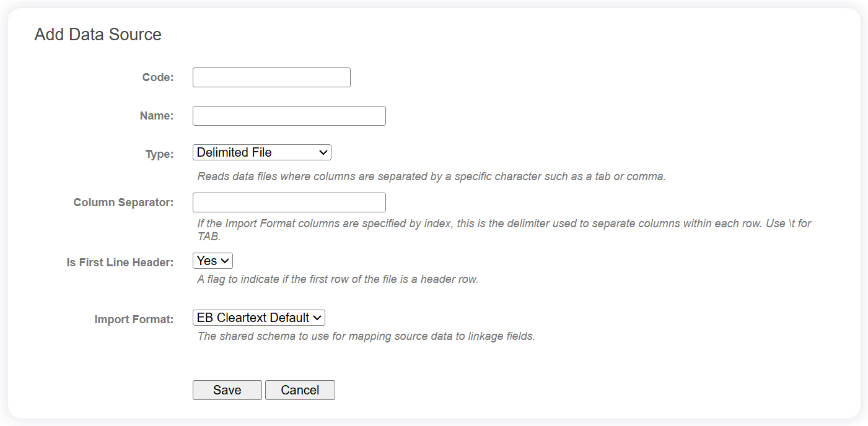Click the Name field label
This screenshot has width=868, height=426.
pyautogui.click(x=156, y=115)
